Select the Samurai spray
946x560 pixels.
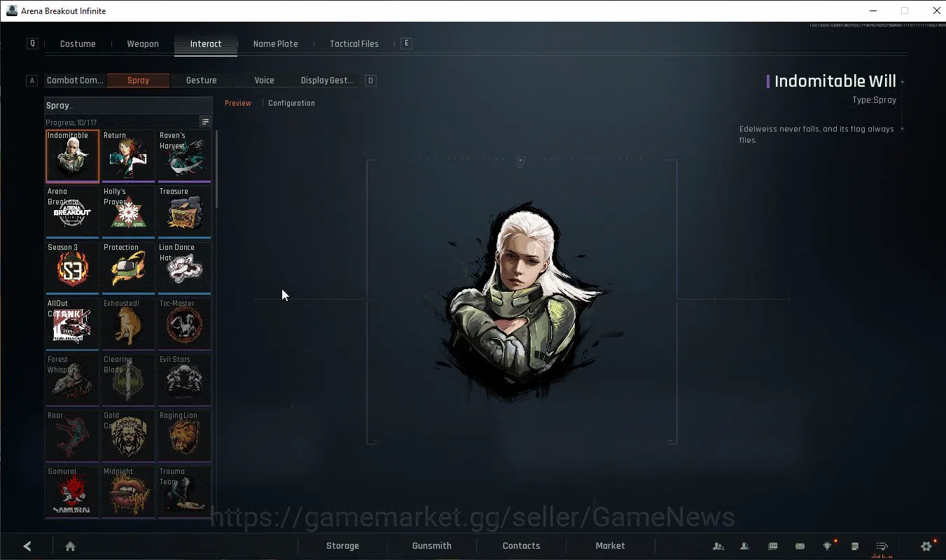[72, 491]
